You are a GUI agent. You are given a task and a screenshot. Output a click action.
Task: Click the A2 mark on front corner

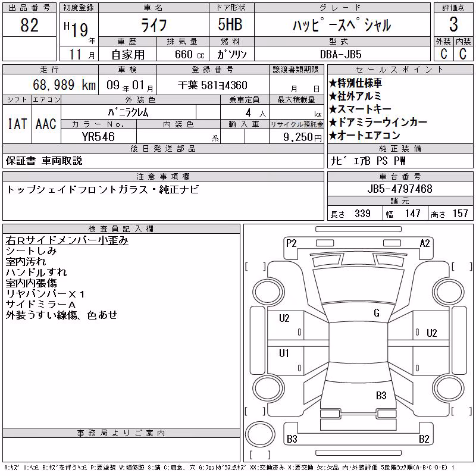[x=425, y=243]
